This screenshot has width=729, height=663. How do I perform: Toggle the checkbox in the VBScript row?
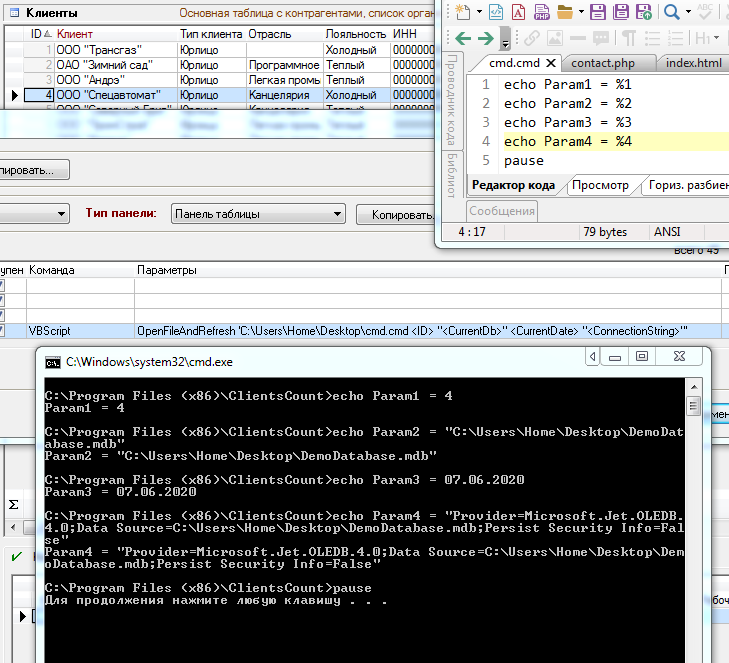(2, 330)
